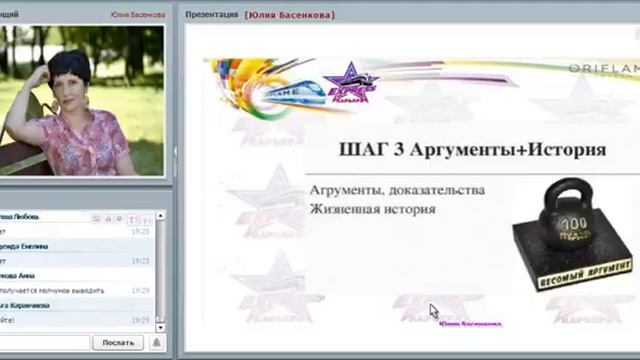Click the last chat message ending in йте!

point(7,320)
